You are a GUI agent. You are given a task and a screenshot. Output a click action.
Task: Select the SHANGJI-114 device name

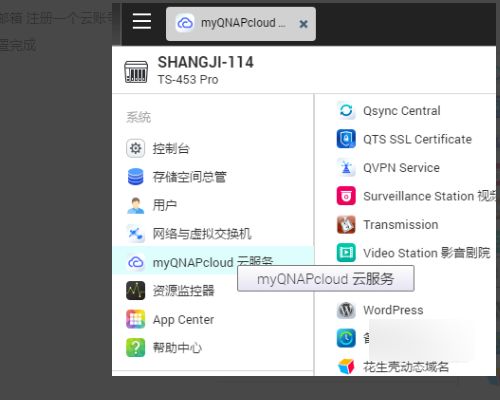(205, 62)
